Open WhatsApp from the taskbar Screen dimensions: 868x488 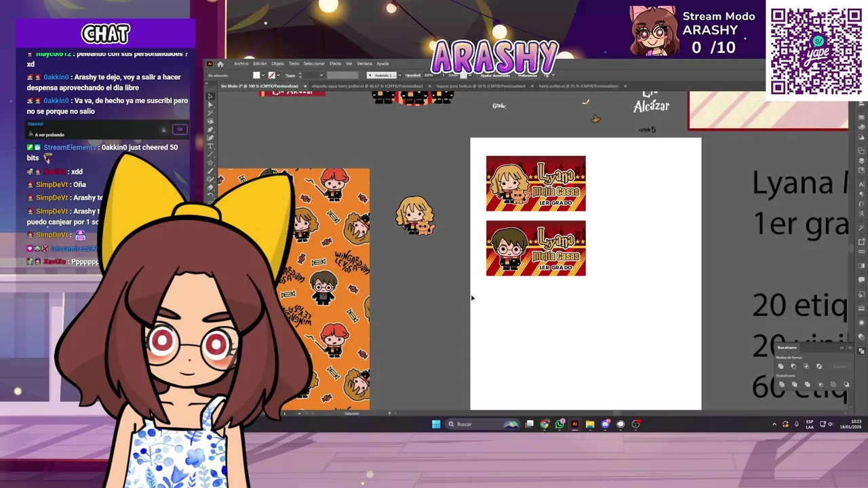tap(559, 424)
